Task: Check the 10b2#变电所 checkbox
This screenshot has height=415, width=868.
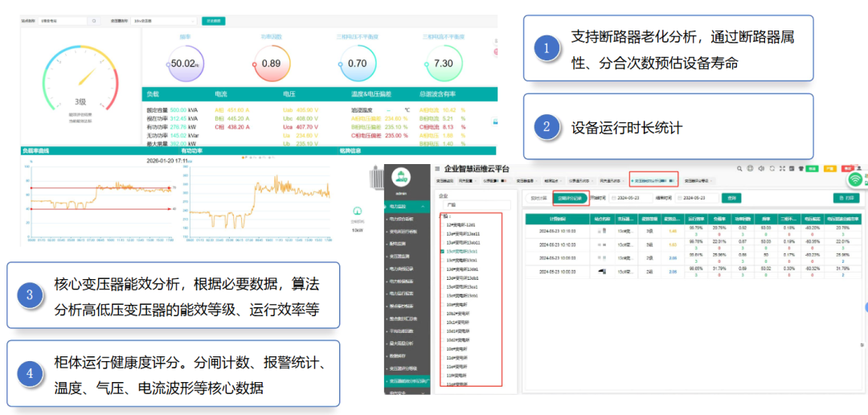Action: 441,313
